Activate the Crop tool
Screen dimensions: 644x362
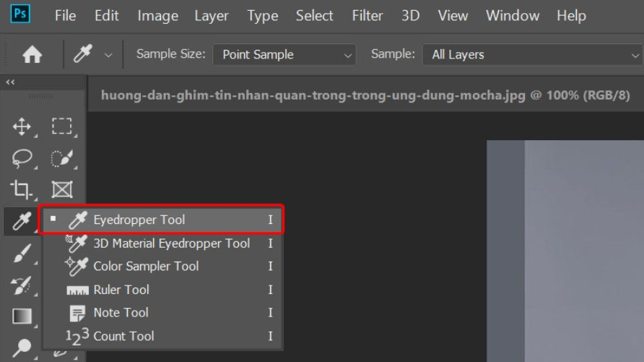click(22, 189)
